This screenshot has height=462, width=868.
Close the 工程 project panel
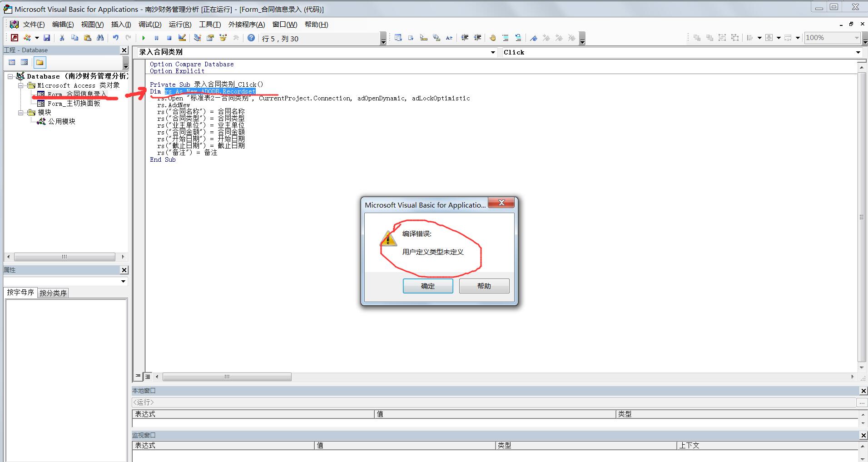point(124,50)
